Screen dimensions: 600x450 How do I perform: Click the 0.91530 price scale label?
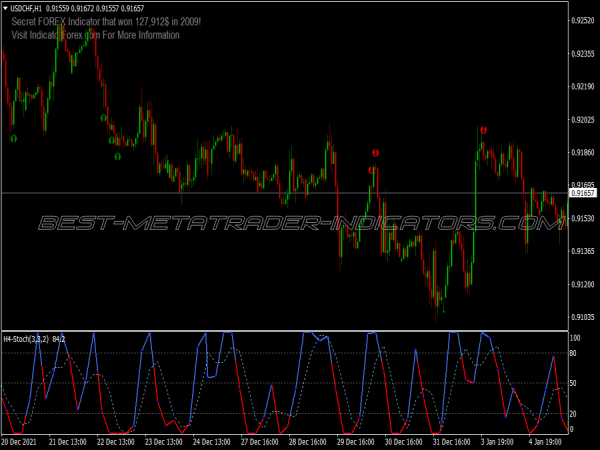click(583, 218)
